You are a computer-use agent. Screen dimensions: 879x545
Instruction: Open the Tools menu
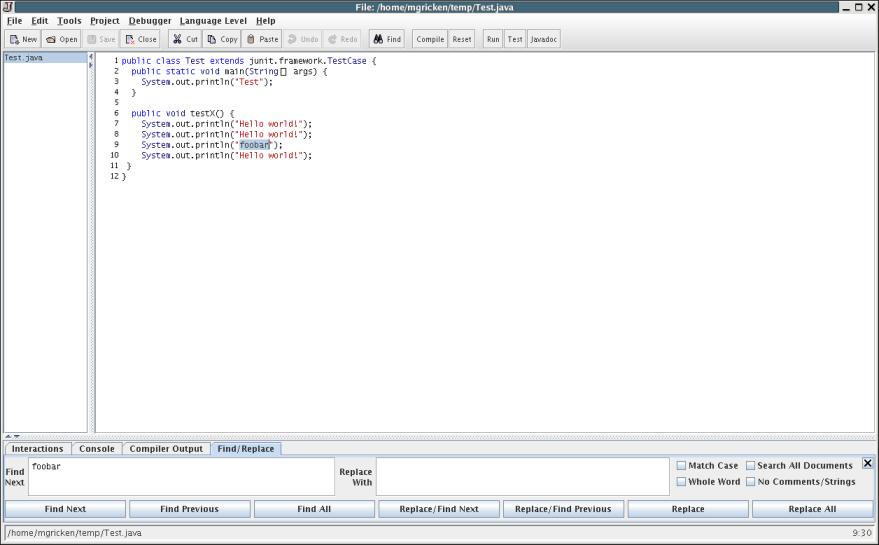click(69, 21)
